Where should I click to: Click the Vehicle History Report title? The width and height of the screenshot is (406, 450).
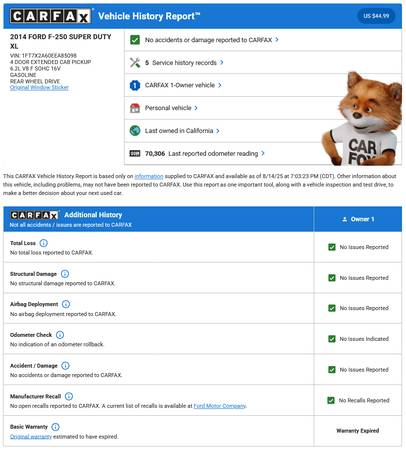pos(149,16)
